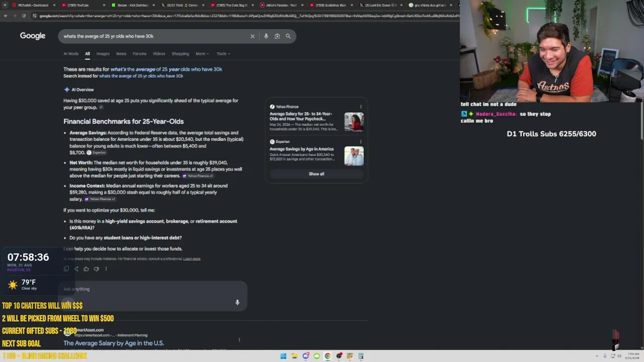This screenshot has width=644, height=362.
Task: Open Google Lens image search
Action: [277, 36]
